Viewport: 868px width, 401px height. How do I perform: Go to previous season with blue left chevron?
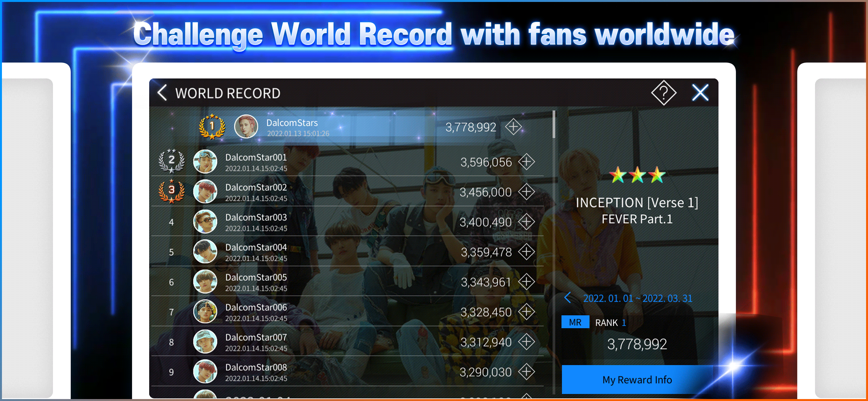[568, 298]
